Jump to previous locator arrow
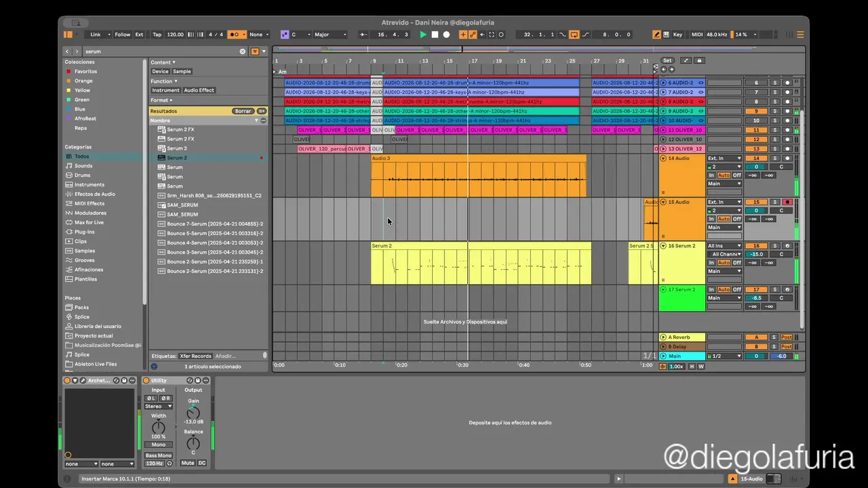This screenshot has height=488, width=868. [664, 69]
